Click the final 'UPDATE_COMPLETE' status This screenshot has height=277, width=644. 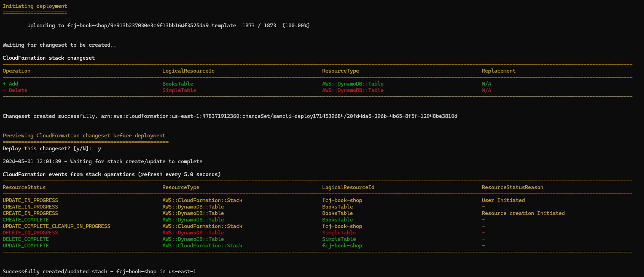[x=26, y=246]
